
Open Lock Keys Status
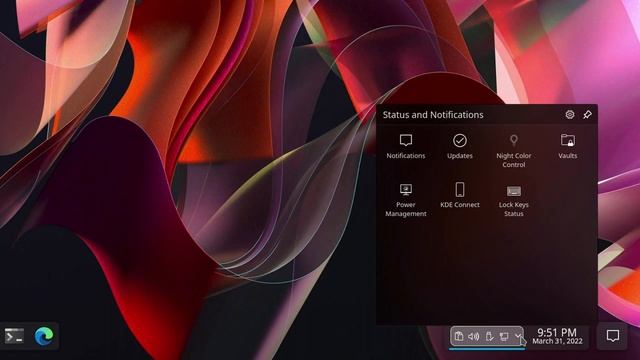click(x=513, y=200)
